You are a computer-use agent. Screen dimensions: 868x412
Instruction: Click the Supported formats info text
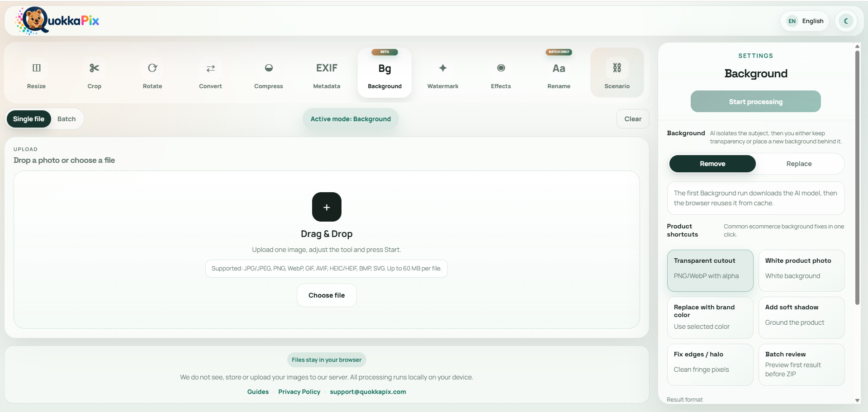327,269
